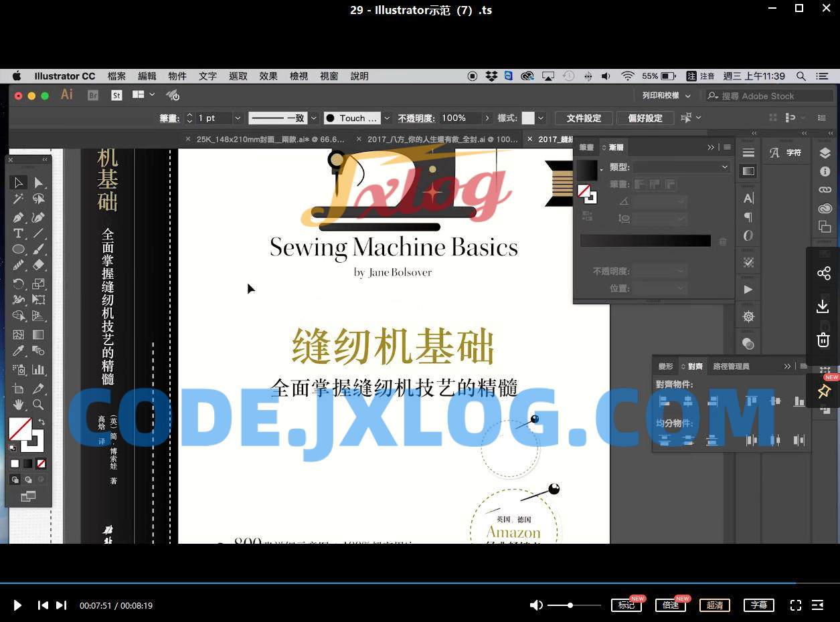Select the Type tool
Image resolution: width=840 pixels, height=622 pixels.
(x=18, y=233)
